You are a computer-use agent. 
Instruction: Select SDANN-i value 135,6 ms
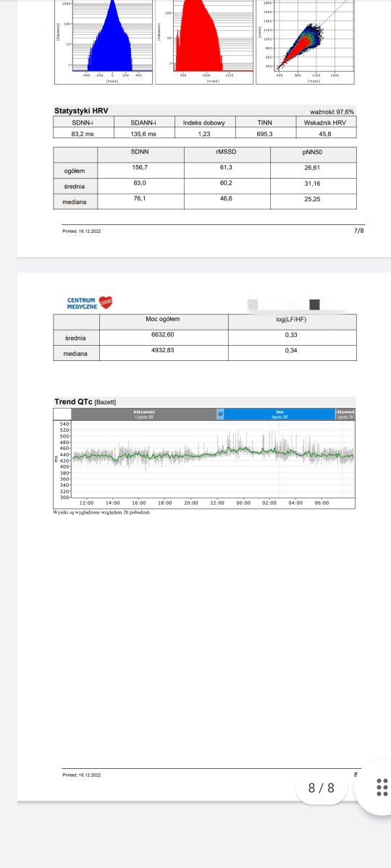click(143, 133)
